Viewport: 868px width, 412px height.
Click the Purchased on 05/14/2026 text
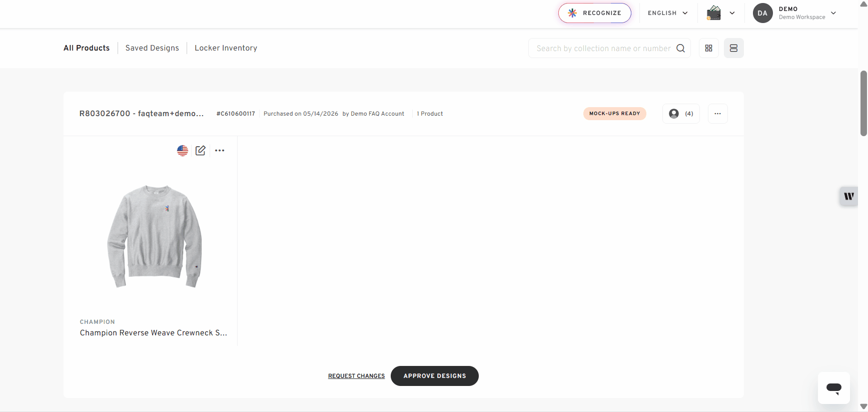[301, 114]
